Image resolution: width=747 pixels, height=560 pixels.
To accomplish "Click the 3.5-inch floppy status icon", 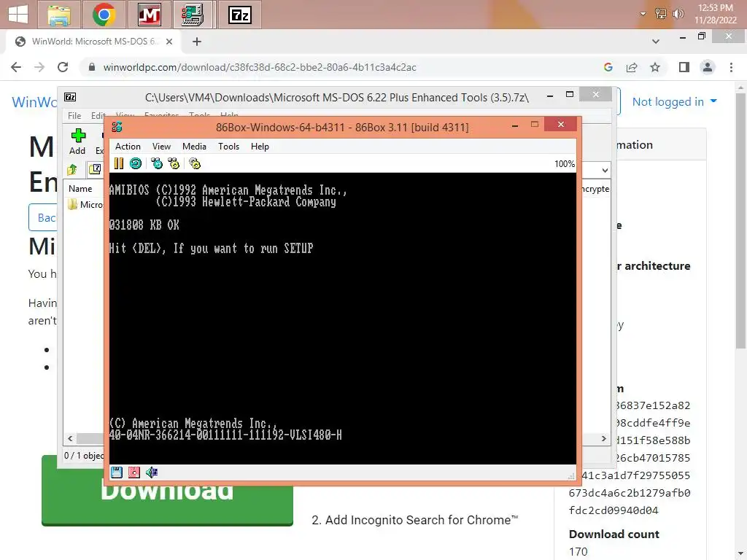I will 117,472.
